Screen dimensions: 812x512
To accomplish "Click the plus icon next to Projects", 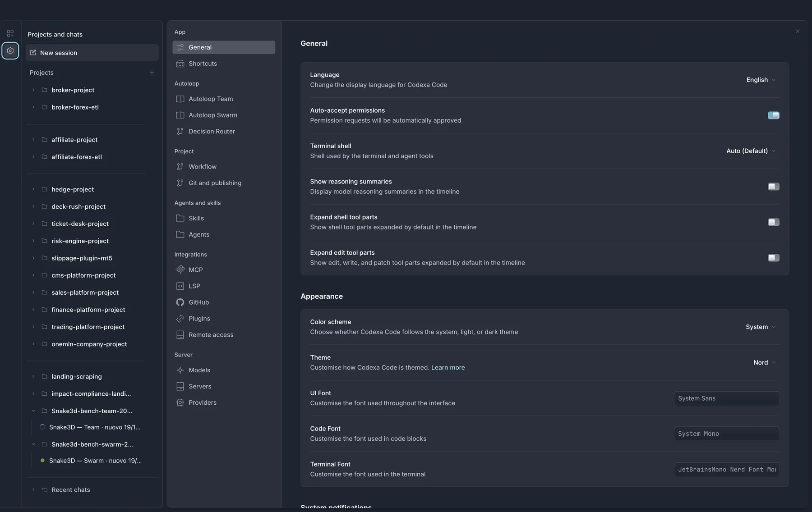I will (152, 73).
